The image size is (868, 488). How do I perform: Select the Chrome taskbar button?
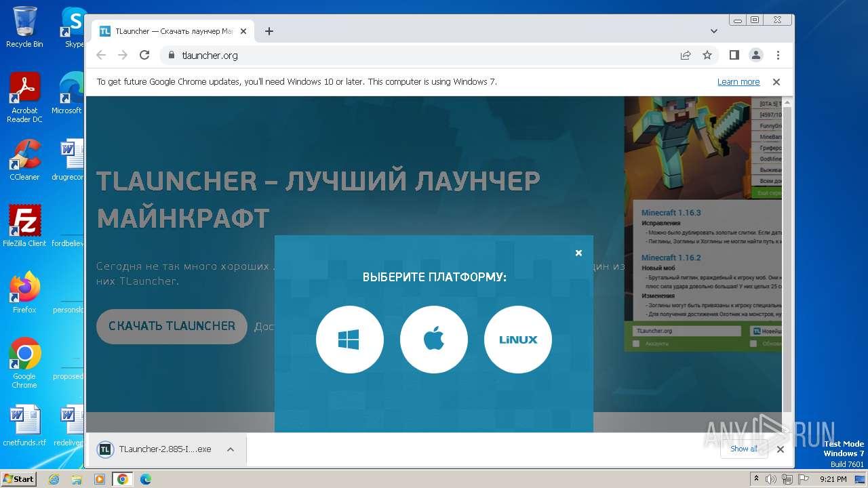[x=123, y=479]
